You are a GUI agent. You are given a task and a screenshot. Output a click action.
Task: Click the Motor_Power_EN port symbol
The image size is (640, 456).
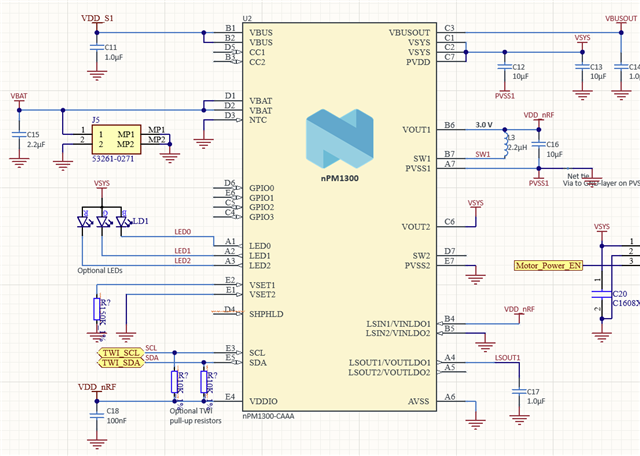(548, 266)
